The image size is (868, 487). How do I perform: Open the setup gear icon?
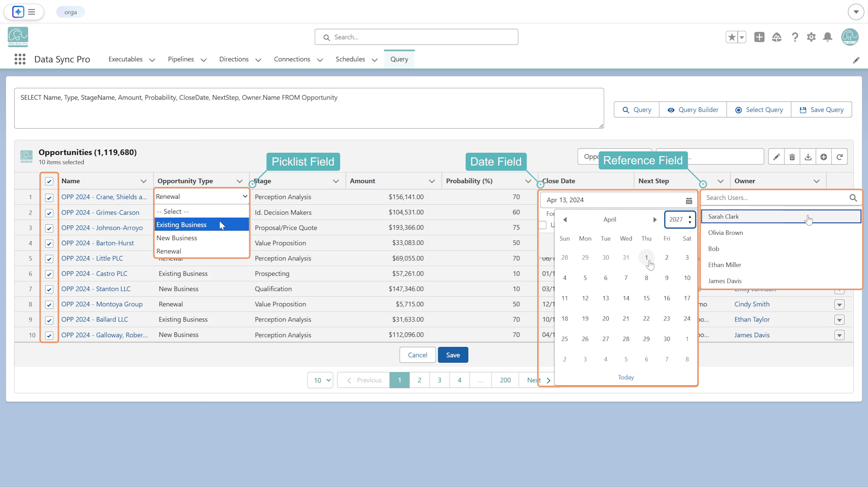[x=811, y=37]
